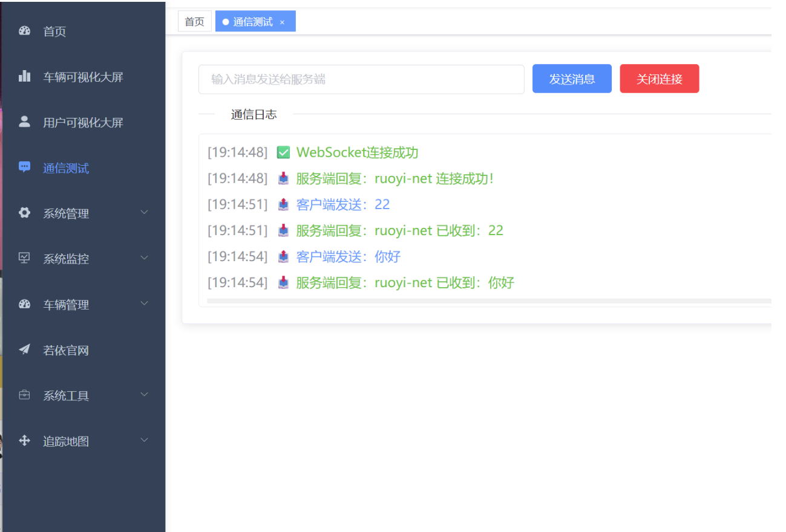Click the gear icon for 系统管理
This screenshot has height=532, width=786.
(25, 213)
